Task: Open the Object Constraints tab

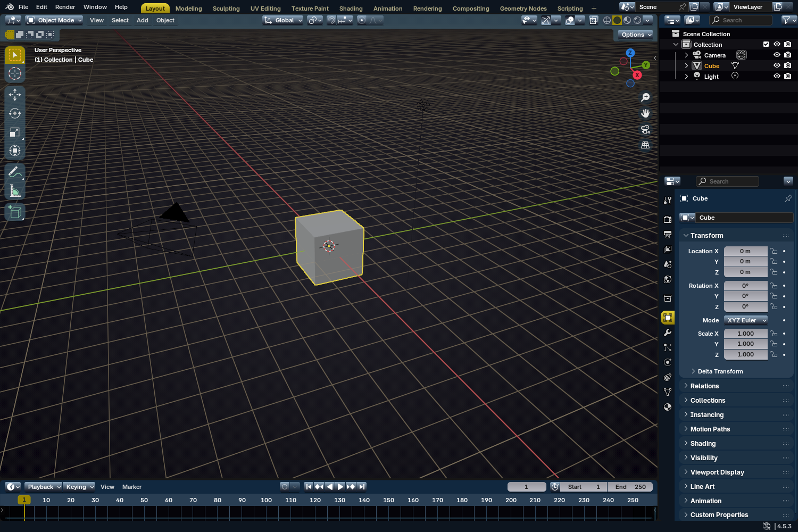Action: 668,377
